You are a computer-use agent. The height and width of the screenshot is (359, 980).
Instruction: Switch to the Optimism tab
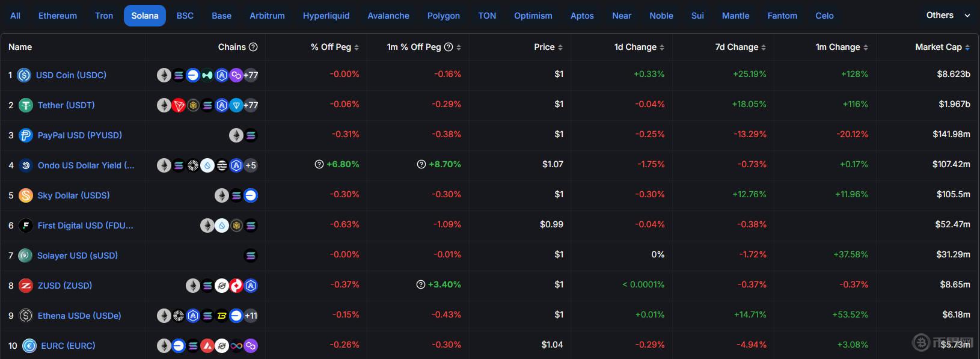[x=533, y=16]
